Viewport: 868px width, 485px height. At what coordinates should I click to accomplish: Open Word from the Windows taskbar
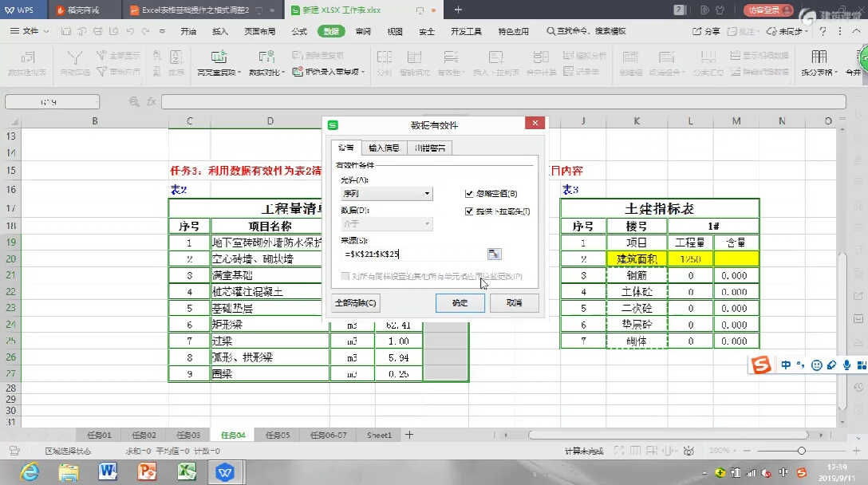108,472
